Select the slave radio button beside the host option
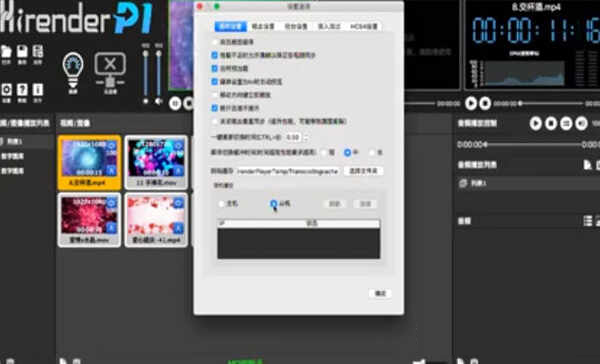Image resolution: width=600 pixels, height=364 pixels. (274, 204)
